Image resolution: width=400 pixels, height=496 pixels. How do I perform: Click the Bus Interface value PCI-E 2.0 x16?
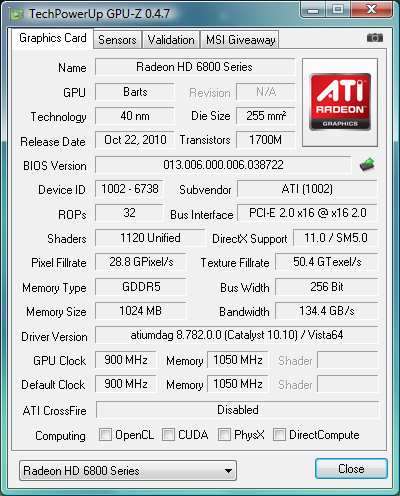(x=307, y=213)
